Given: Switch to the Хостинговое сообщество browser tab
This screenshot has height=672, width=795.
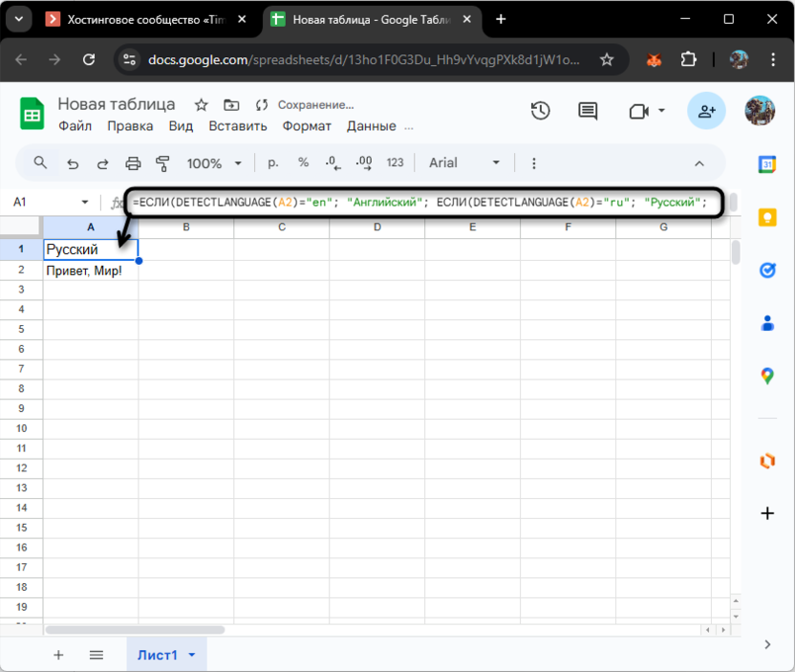Looking at the screenshot, I should 145,19.
